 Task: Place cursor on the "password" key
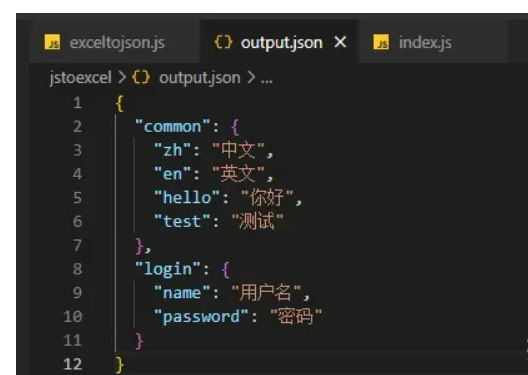coord(201,317)
